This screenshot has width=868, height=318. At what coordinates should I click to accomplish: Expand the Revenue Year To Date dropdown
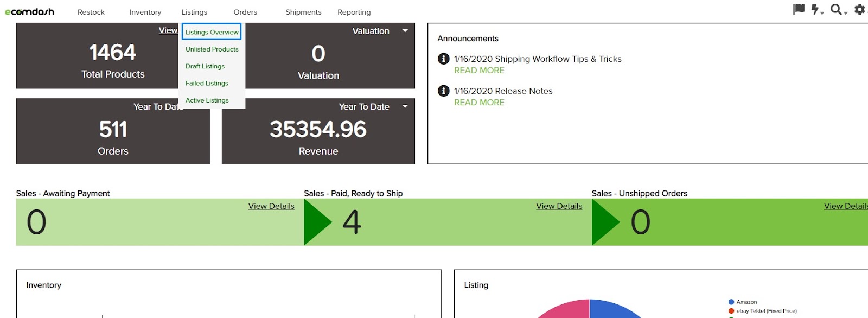click(x=405, y=106)
